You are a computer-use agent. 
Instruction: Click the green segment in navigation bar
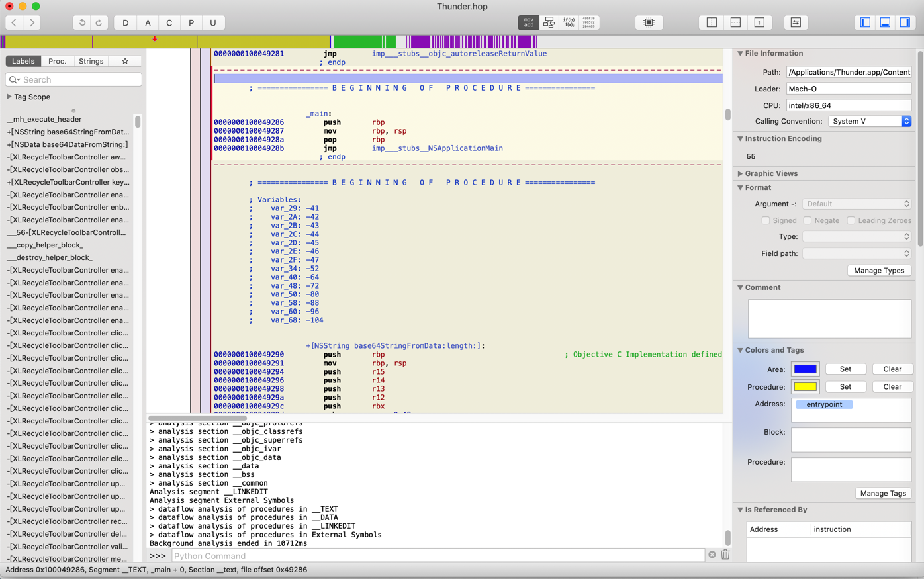point(363,42)
